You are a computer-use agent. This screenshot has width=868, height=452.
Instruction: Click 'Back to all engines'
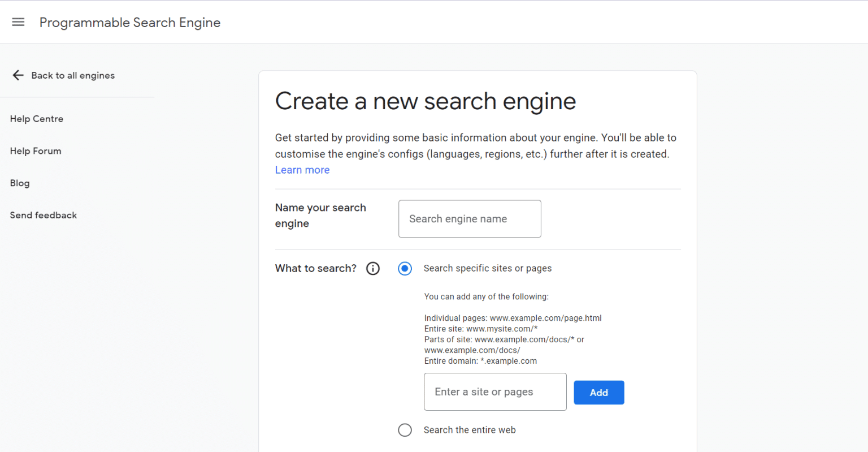click(x=73, y=75)
